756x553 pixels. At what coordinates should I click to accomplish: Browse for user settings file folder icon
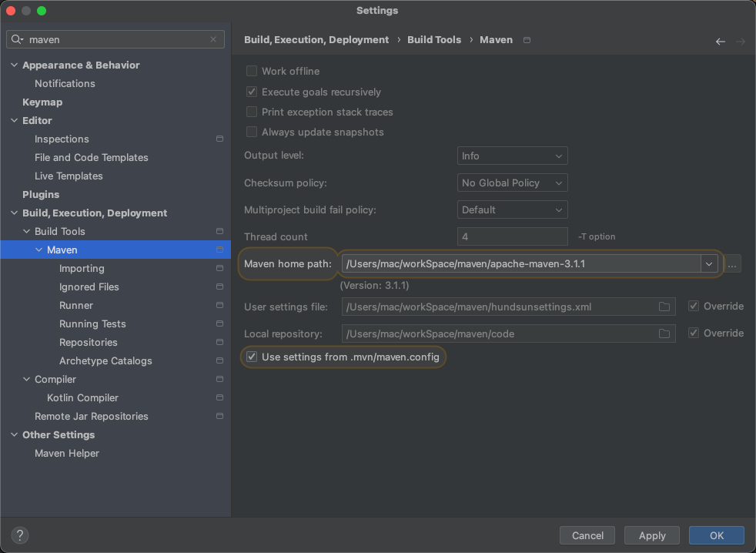tap(664, 307)
